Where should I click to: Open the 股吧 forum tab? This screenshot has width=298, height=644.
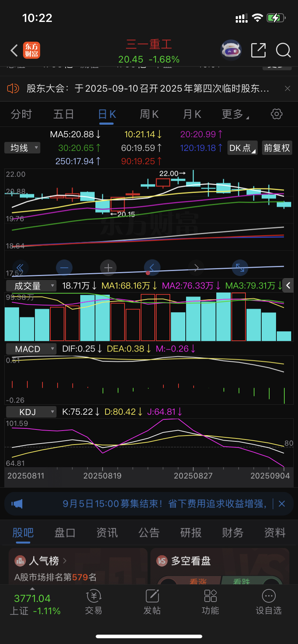[x=23, y=533]
